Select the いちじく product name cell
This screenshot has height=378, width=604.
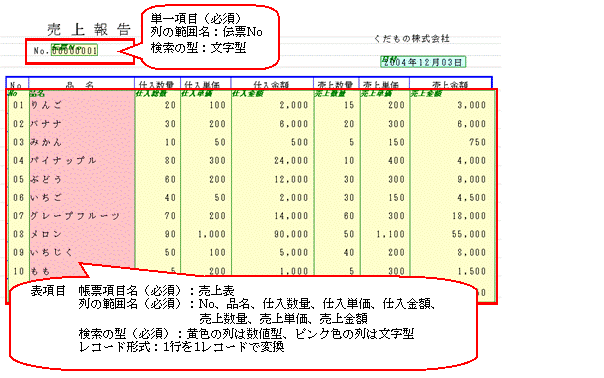click(51, 252)
